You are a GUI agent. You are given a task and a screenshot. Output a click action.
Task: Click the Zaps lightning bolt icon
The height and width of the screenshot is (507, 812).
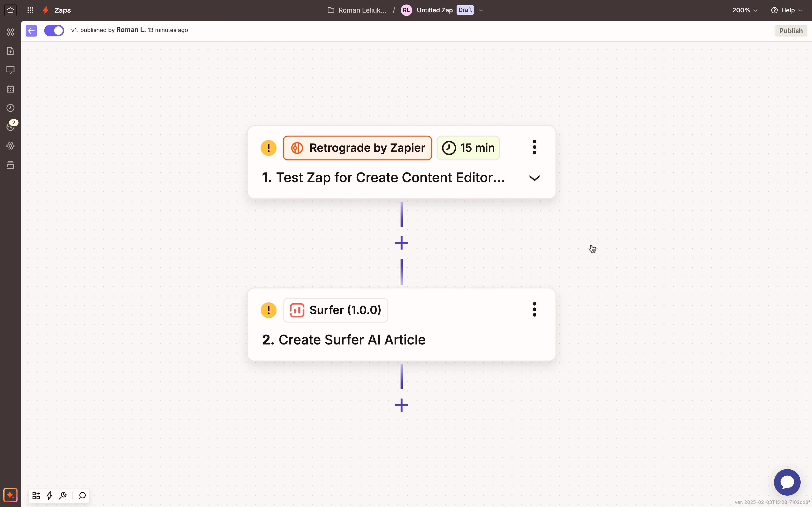pos(46,10)
